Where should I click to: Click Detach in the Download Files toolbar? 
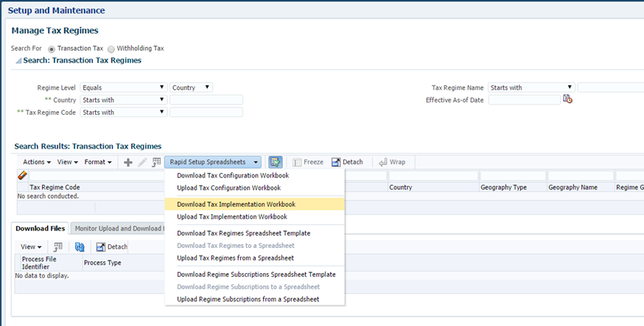click(112, 247)
